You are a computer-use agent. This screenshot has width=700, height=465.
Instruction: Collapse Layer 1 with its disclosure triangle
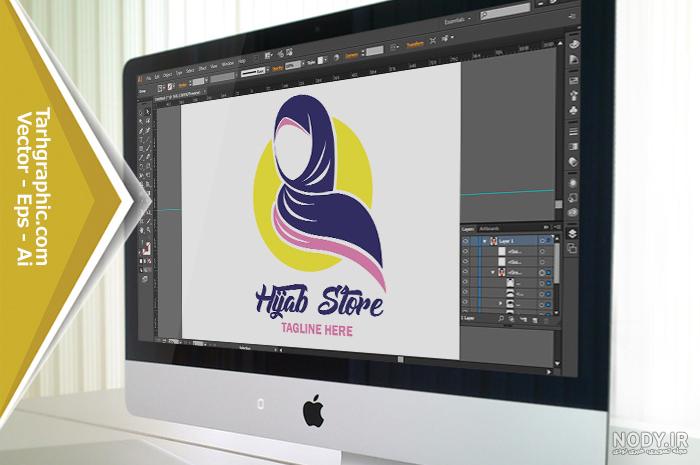[x=484, y=241]
